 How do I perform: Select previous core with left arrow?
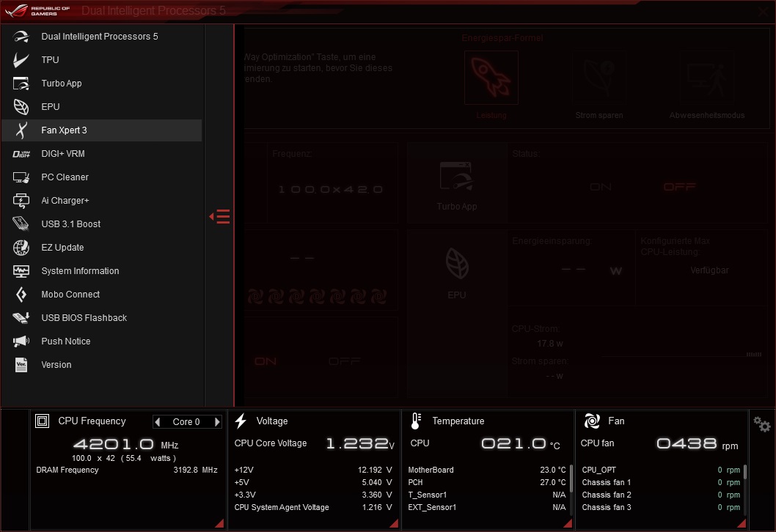click(158, 422)
